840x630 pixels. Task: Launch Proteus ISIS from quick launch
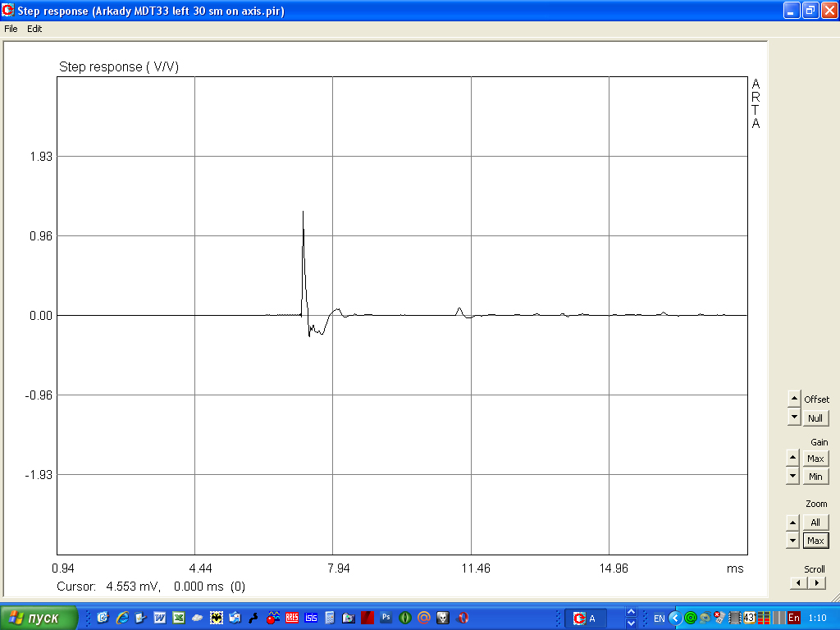coord(311,619)
